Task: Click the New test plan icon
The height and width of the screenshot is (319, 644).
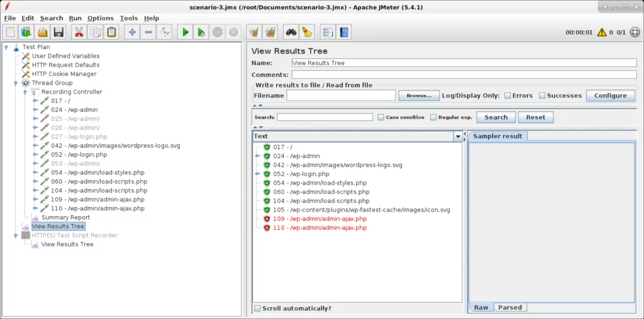Action: pos(11,32)
